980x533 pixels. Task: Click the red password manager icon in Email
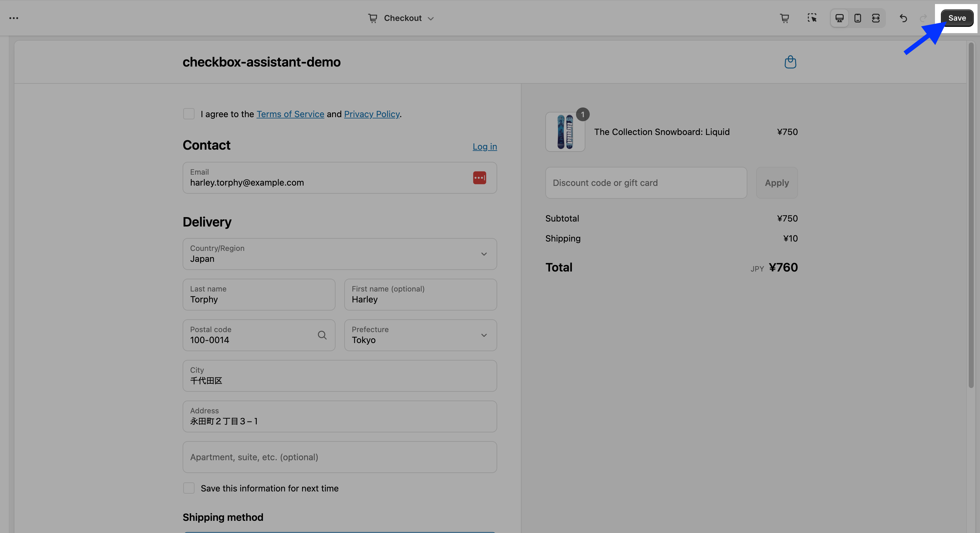(479, 177)
